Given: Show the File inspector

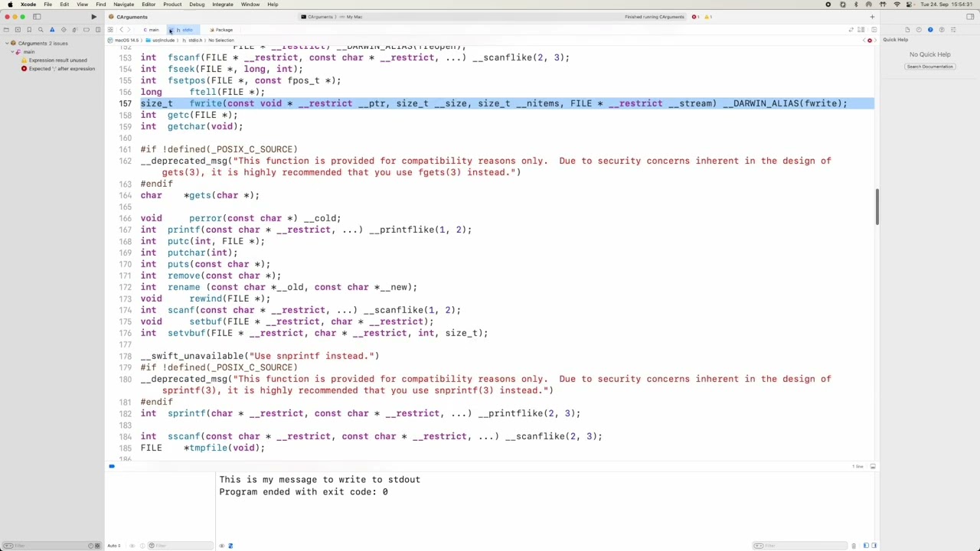Looking at the screenshot, I should pos(908,30).
